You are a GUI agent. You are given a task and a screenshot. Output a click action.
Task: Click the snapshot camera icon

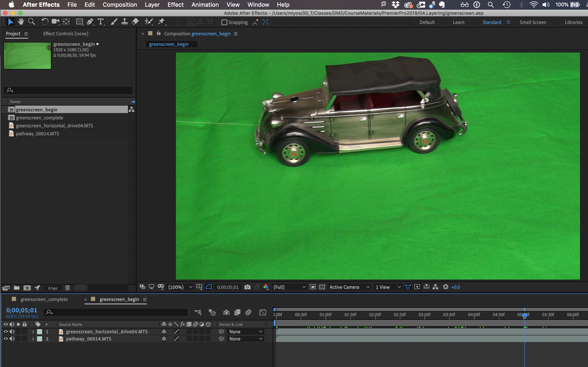[x=247, y=287]
